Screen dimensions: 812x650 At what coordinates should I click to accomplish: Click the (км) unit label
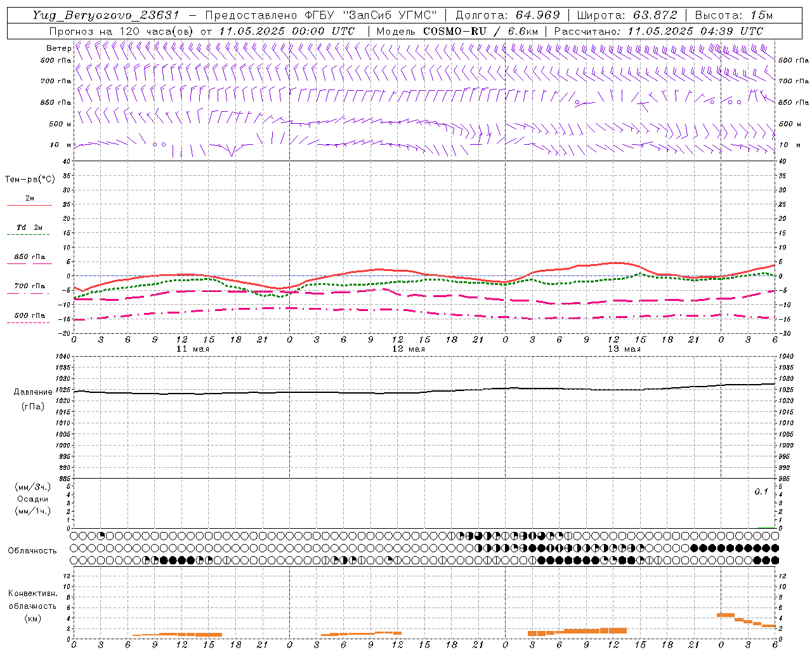[x=32, y=618]
